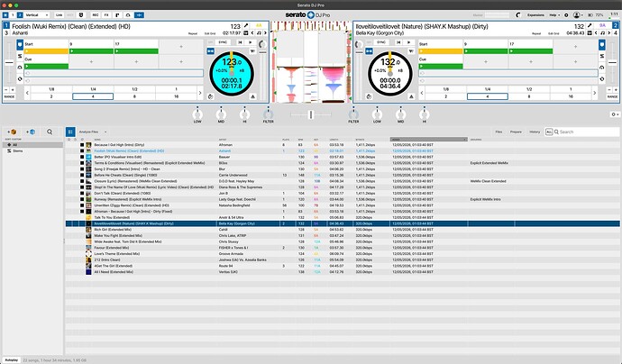Select deck layout button 1 in toolbar
622x364 pixels.
(13, 15)
